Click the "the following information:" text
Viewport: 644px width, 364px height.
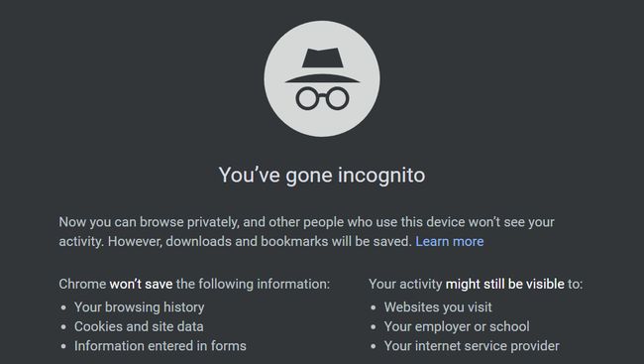tap(253, 285)
